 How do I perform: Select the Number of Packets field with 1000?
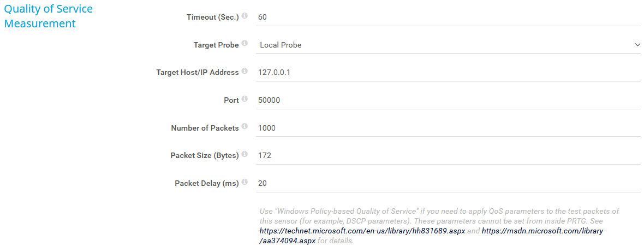coord(448,128)
